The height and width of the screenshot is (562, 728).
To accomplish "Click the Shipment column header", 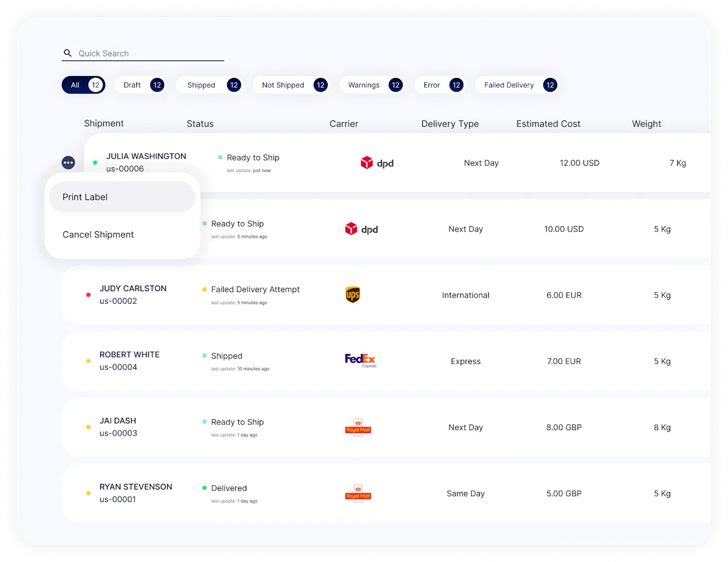I will click(x=104, y=123).
